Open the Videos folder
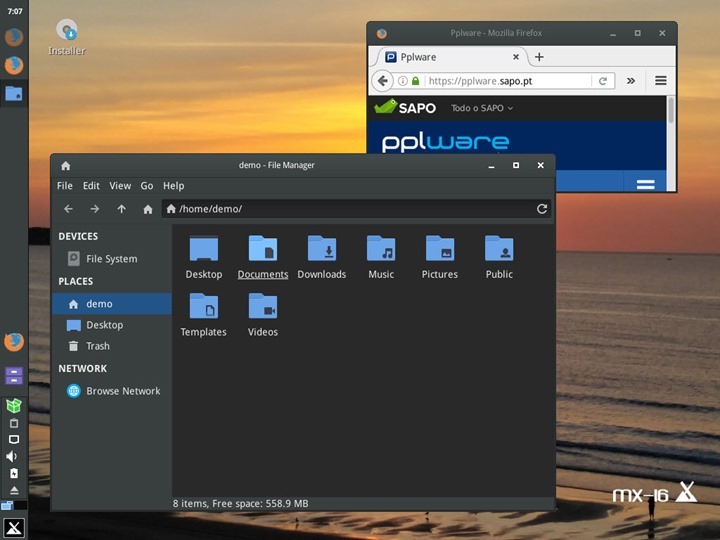720x540 pixels. point(262,307)
